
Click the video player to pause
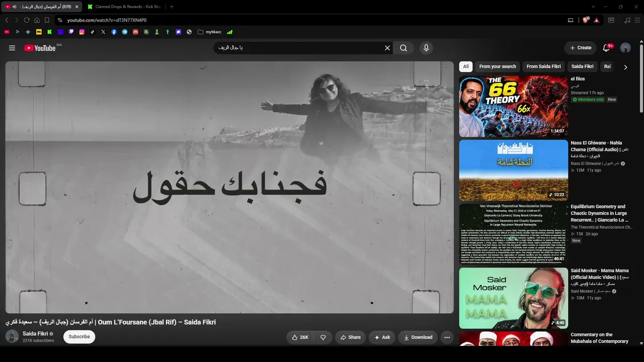pyautogui.click(x=229, y=187)
